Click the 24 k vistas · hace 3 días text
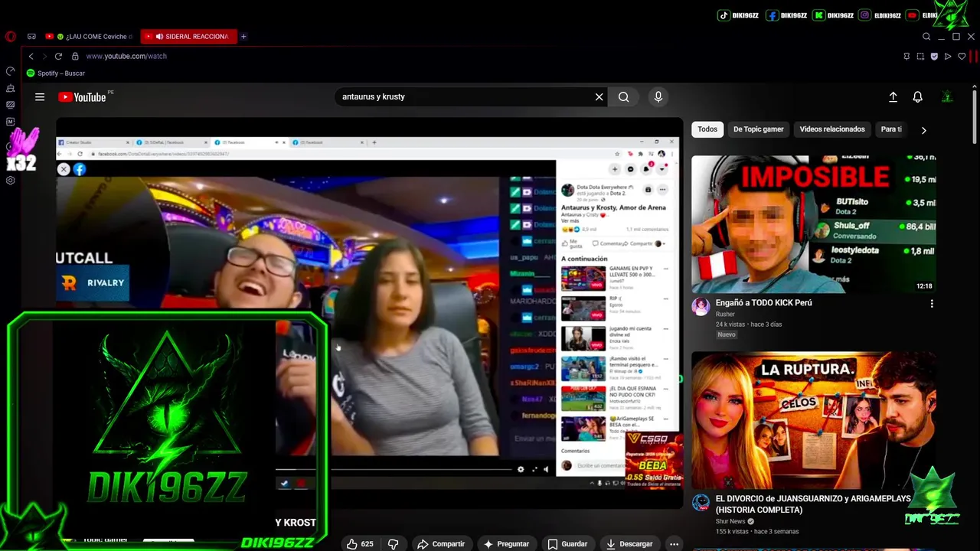 749,324
